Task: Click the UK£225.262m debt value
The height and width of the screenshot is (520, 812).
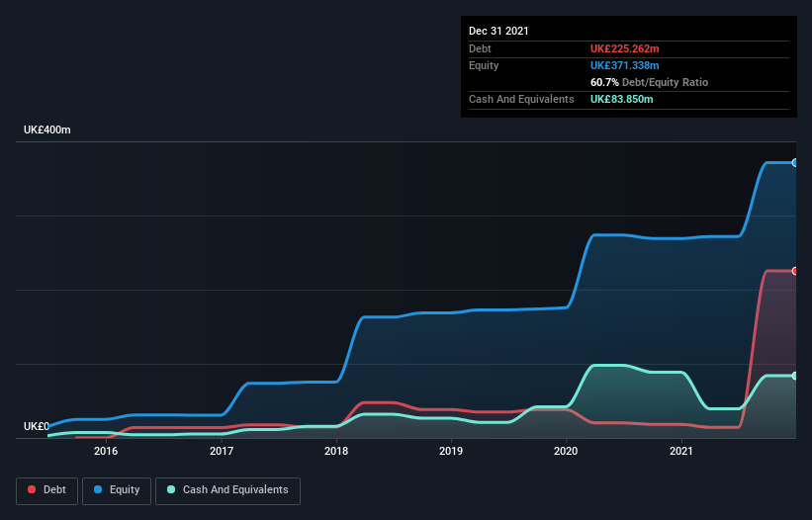Action: (x=624, y=48)
